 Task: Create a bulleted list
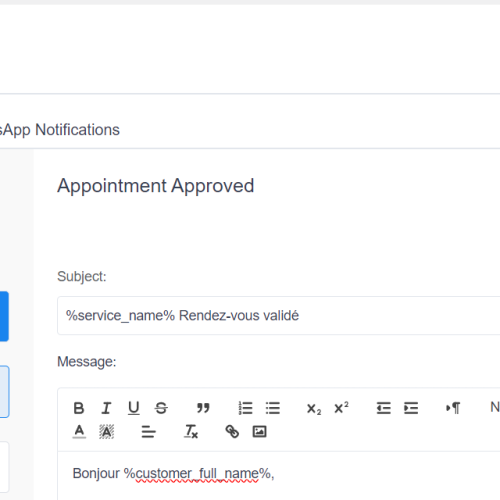coord(273,408)
